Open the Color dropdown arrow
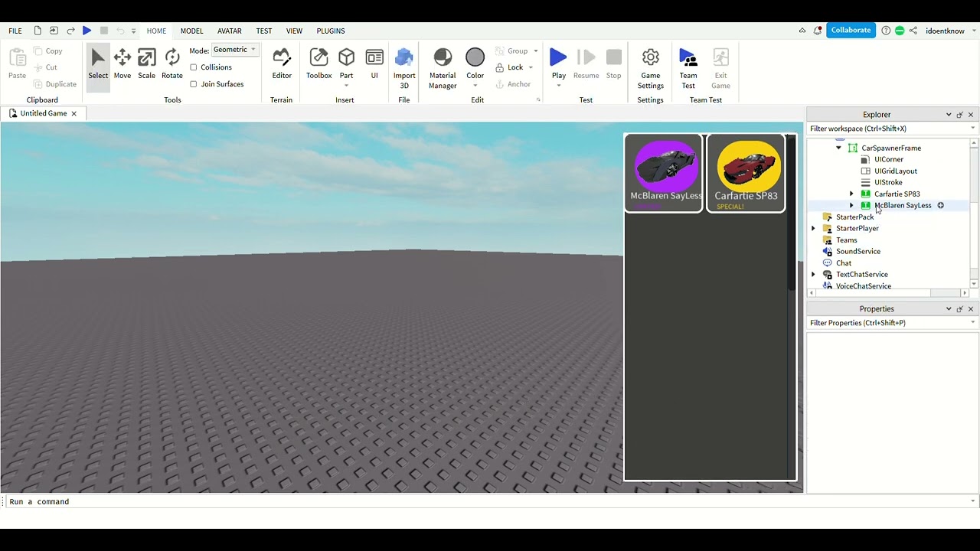Screen dimensions: 980x551 click(x=475, y=86)
